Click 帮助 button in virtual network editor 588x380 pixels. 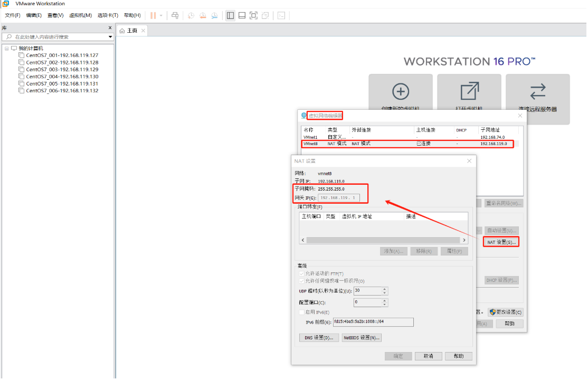(509, 324)
